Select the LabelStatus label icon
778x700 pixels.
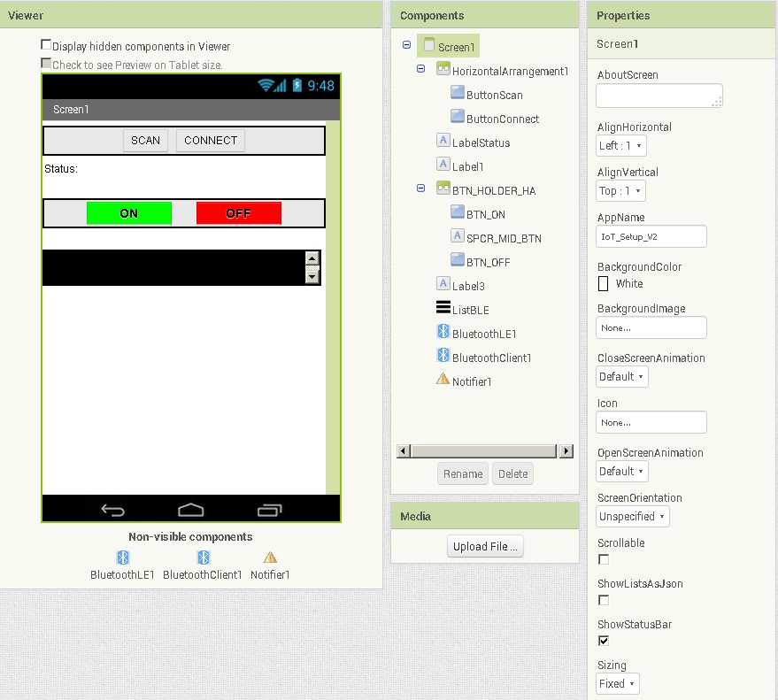click(443, 142)
